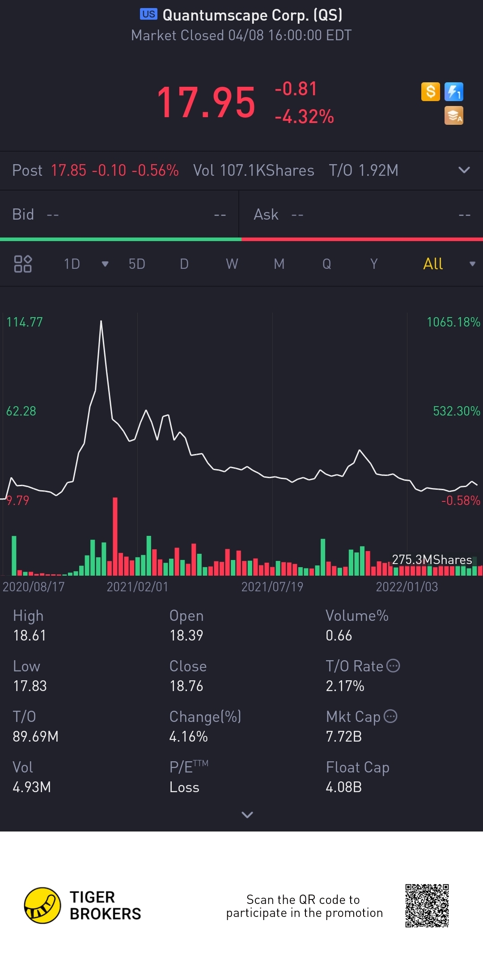Tap the price peak on the chart line
Viewport: 483px width, 980px height.
101,321
